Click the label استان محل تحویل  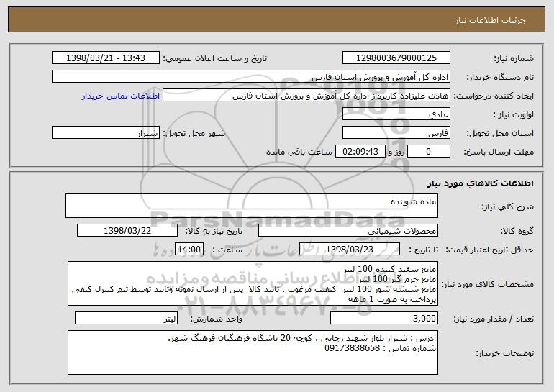(500, 134)
